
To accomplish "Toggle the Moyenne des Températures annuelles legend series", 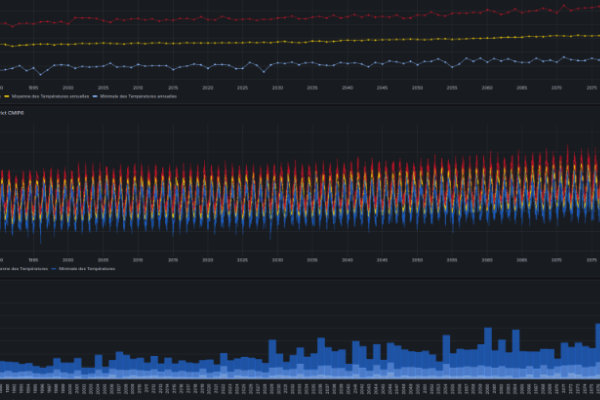I will [x=50, y=96].
